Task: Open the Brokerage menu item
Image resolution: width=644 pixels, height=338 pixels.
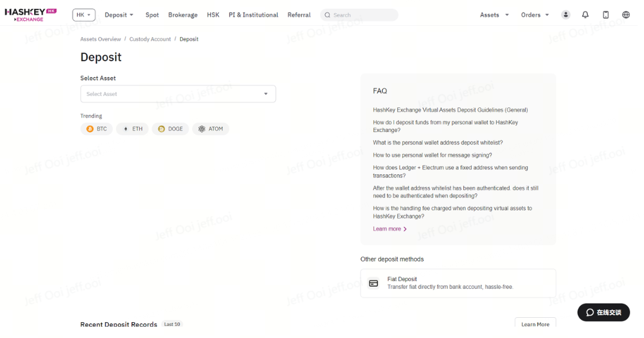Action: (x=182, y=15)
